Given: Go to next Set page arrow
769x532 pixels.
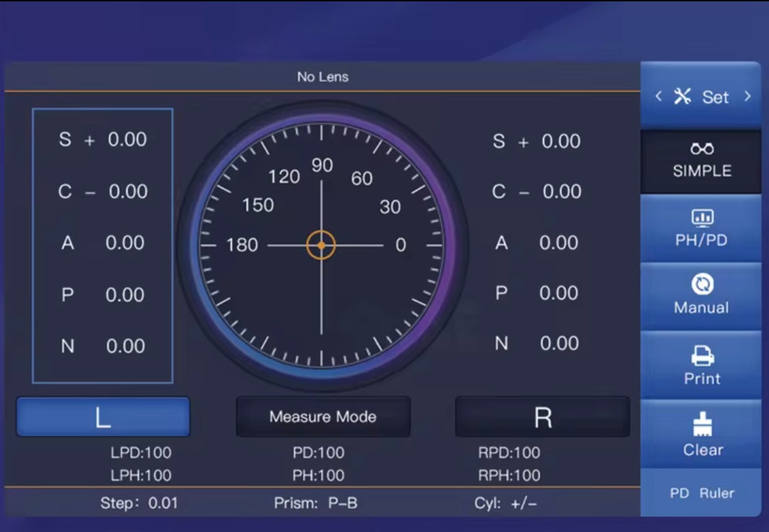Looking at the screenshot, I should [x=747, y=96].
